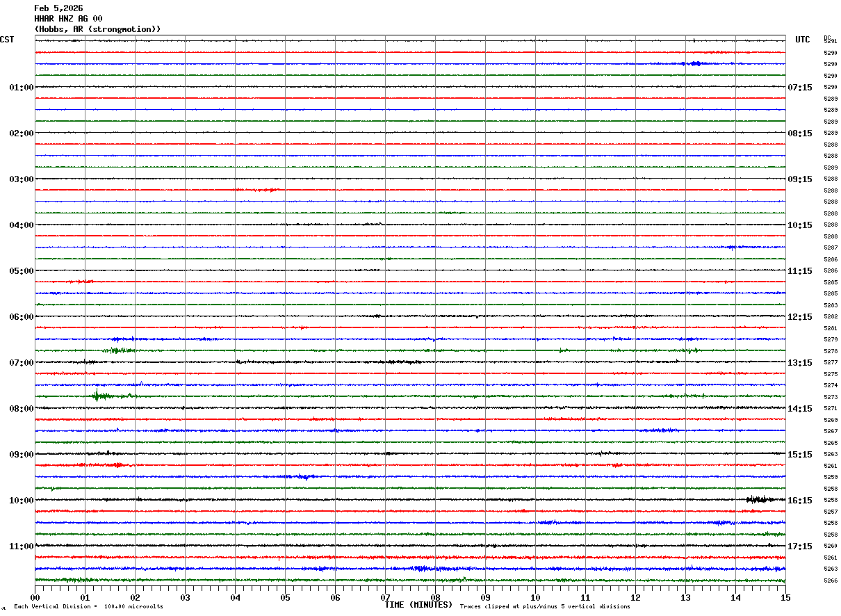Click the red disturbance on the 03:15 trace
This screenshot has width=841, height=616.
[256, 190]
